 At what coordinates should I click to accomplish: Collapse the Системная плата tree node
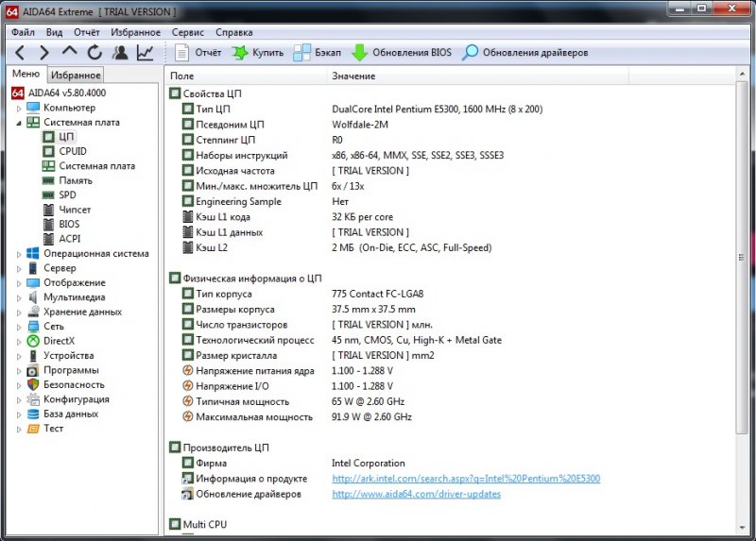point(19,123)
